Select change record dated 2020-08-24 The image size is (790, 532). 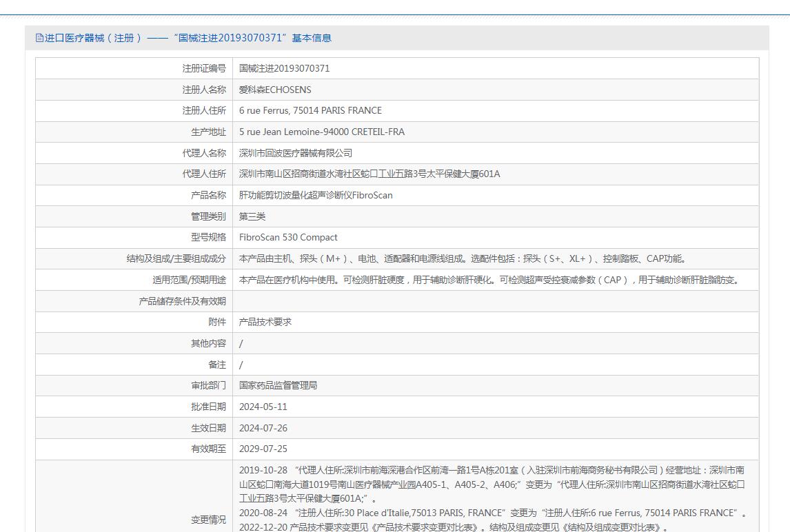pyautogui.click(x=494, y=513)
